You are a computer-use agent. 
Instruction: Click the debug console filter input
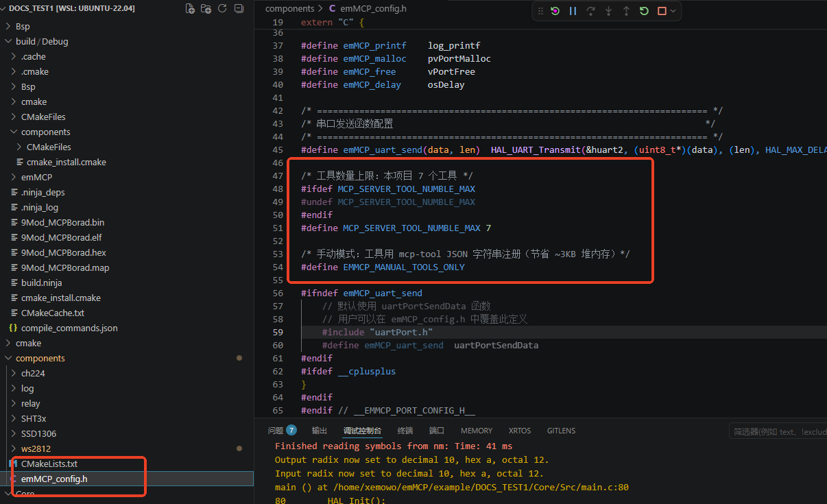tap(778, 431)
